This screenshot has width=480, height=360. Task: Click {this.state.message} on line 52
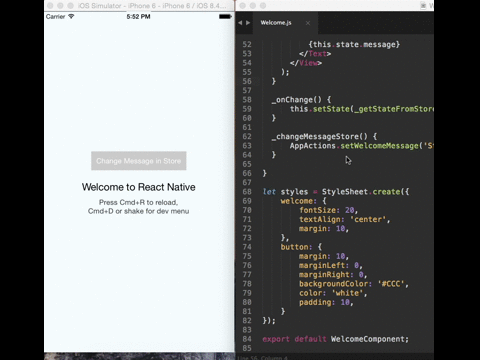(x=354, y=44)
